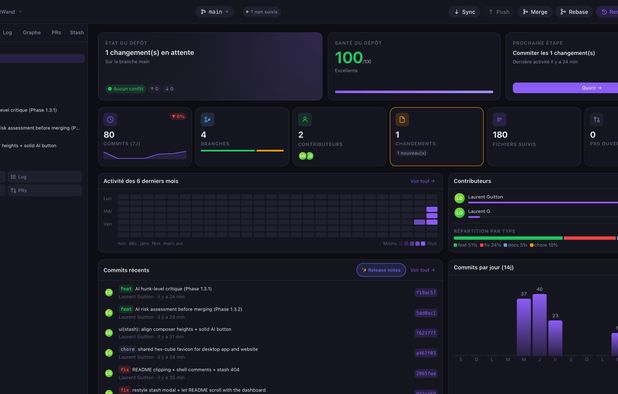Viewport: 618px width, 394px height.
Task: Switch to the Stash tab
Action: [77, 32]
